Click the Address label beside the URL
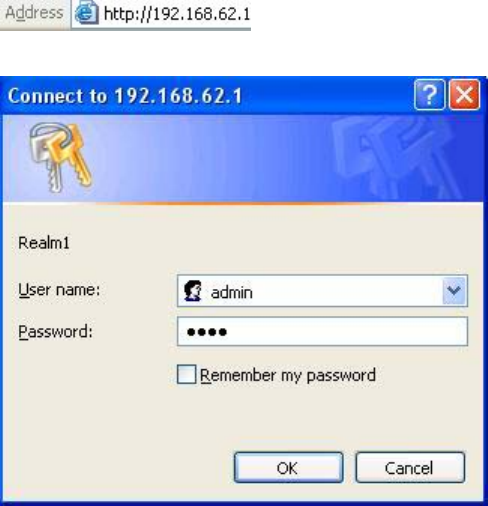This screenshot has height=506, width=488. coord(34,13)
